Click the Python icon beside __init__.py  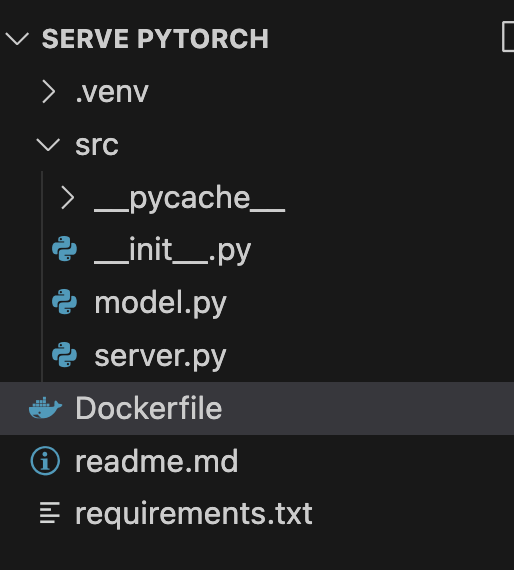coord(64,249)
